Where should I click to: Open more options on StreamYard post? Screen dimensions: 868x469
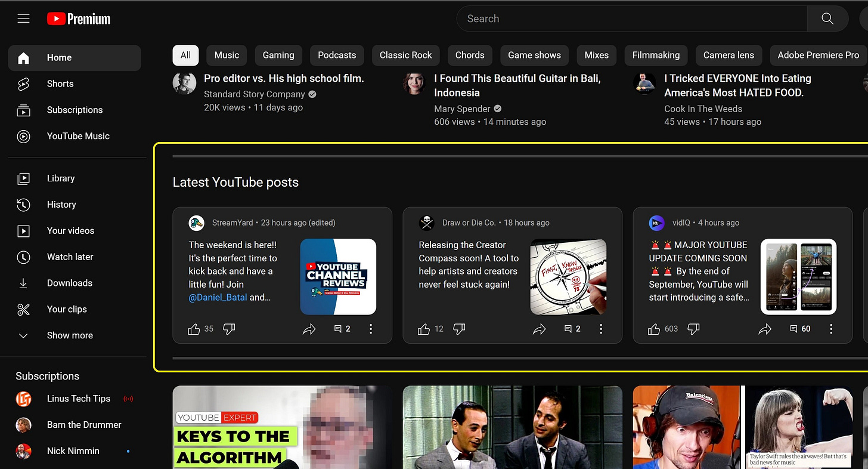(x=371, y=329)
